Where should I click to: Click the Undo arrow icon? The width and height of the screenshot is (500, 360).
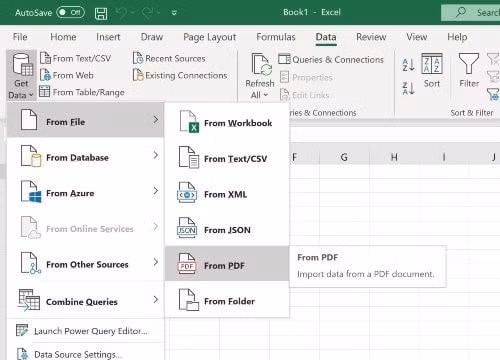121,13
